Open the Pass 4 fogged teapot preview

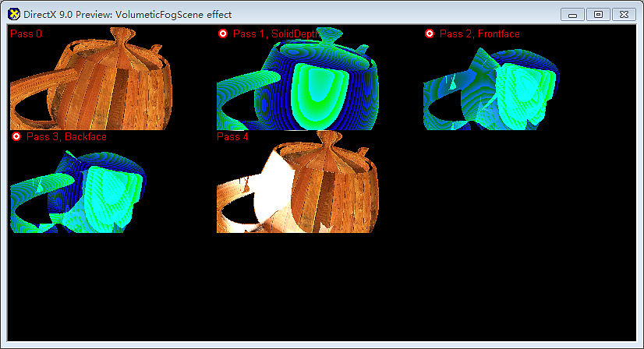coord(297,182)
